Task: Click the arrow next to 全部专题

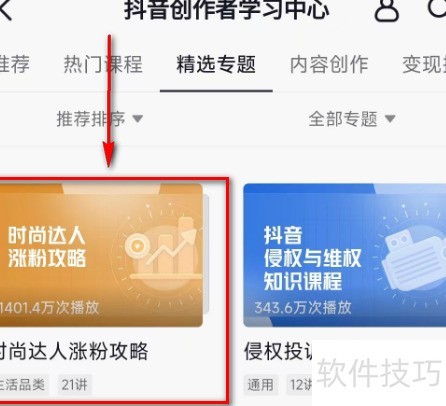Action: click(390, 118)
